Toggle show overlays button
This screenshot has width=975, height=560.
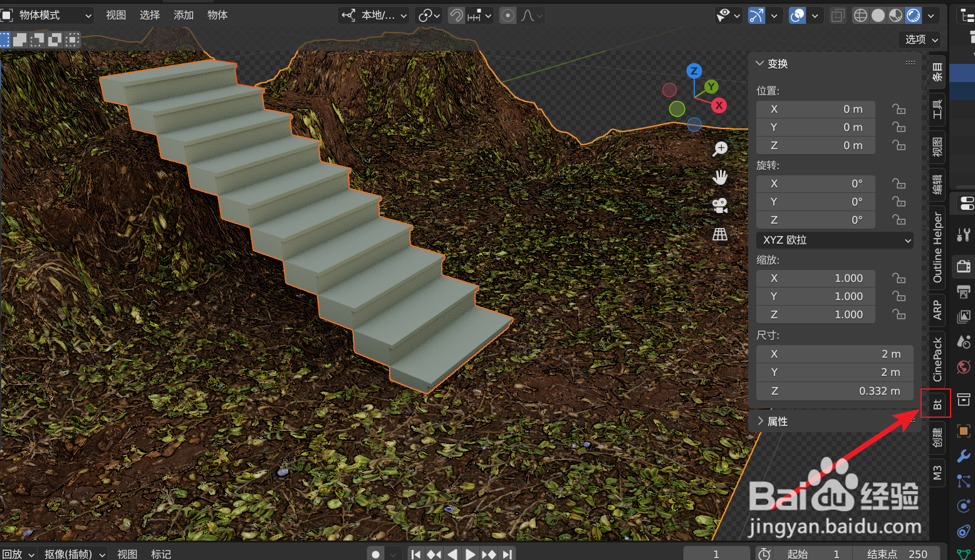[797, 15]
